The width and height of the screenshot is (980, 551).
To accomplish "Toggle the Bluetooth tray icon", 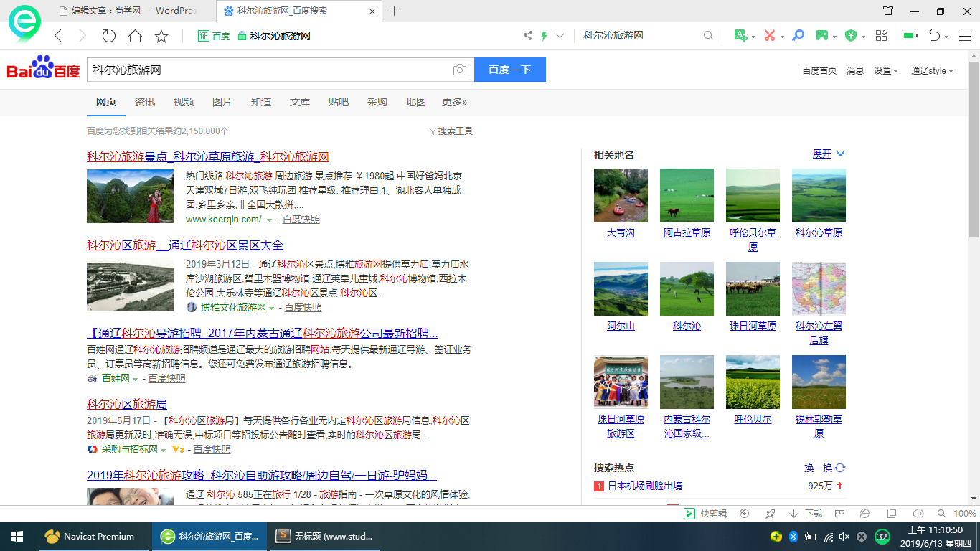I will click(x=793, y=537).
